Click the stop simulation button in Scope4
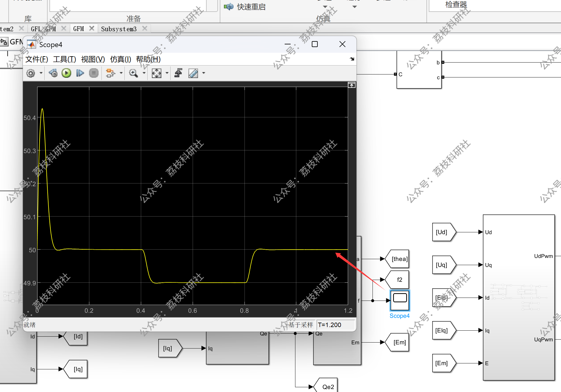The height and width of the screenshot is (392, 561). pyautogui.click(x=94, y=73)
